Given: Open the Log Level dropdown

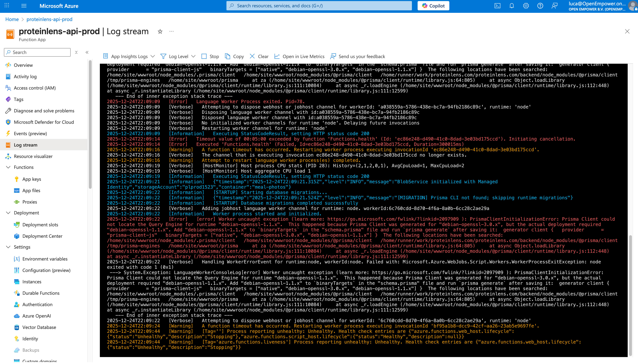Looking at the screenshot, I should coord(178,56).
